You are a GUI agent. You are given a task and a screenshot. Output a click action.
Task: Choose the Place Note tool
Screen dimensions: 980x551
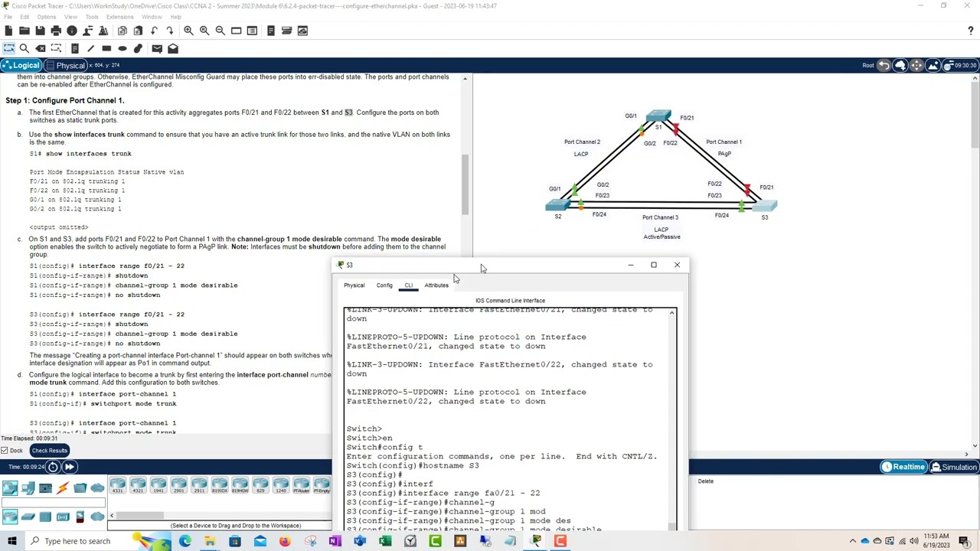coord(74,48)
